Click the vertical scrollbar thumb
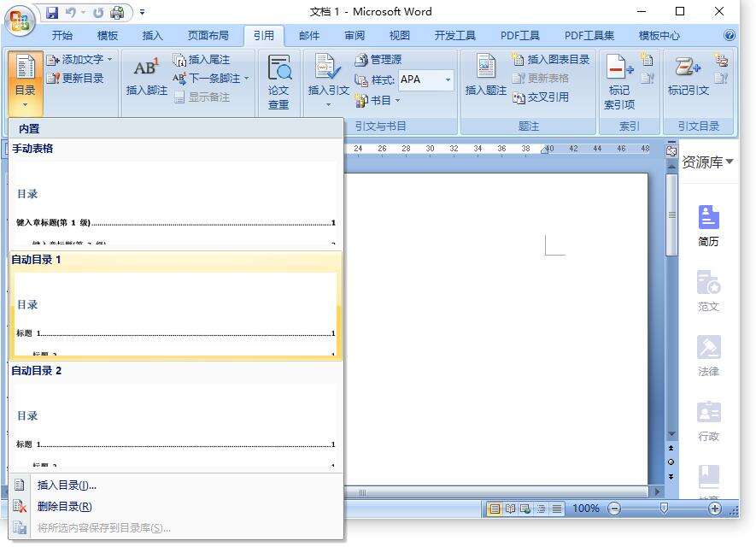The width and height of the screenshot is (756, 547). (671, 215)
